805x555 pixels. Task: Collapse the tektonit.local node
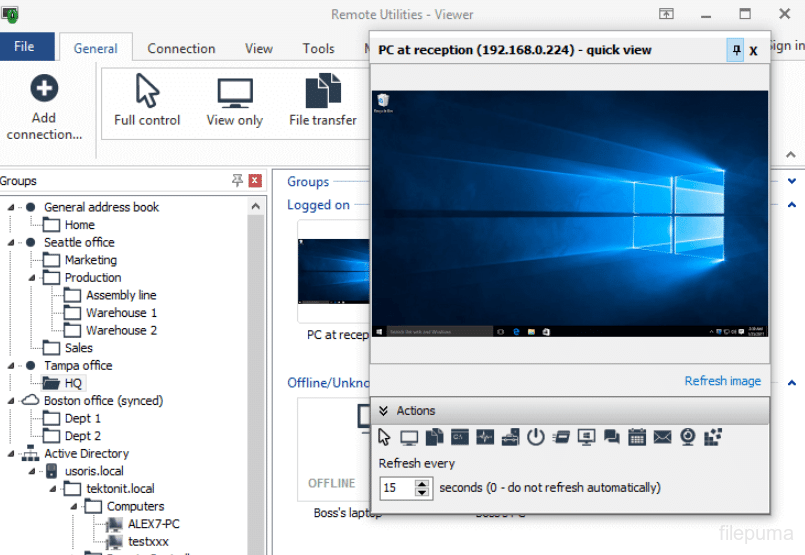pyautogui.click(x=53, y=489)
